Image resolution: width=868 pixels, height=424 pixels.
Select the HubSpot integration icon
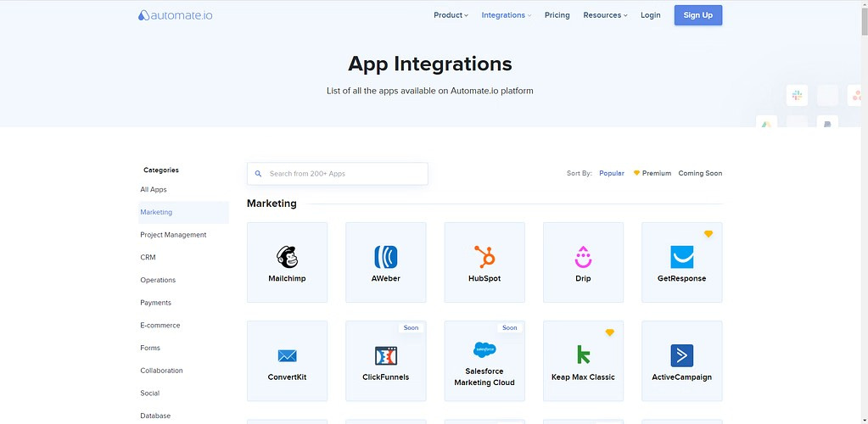484,256
